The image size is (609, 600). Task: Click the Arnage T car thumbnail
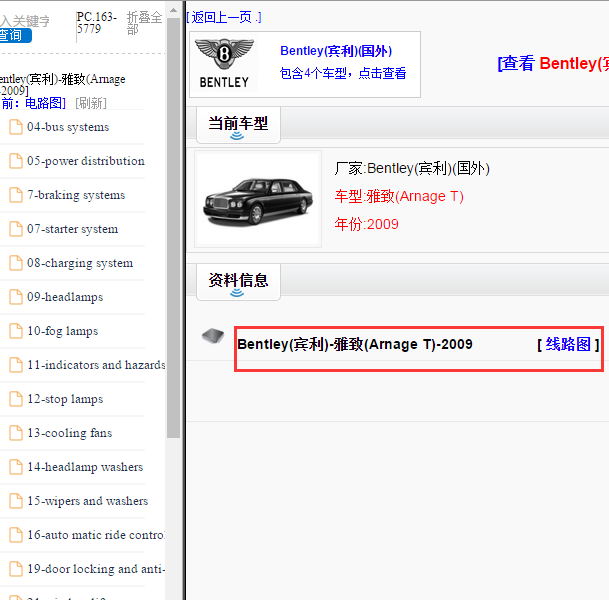pyautogui.click(x=258, y=199)
